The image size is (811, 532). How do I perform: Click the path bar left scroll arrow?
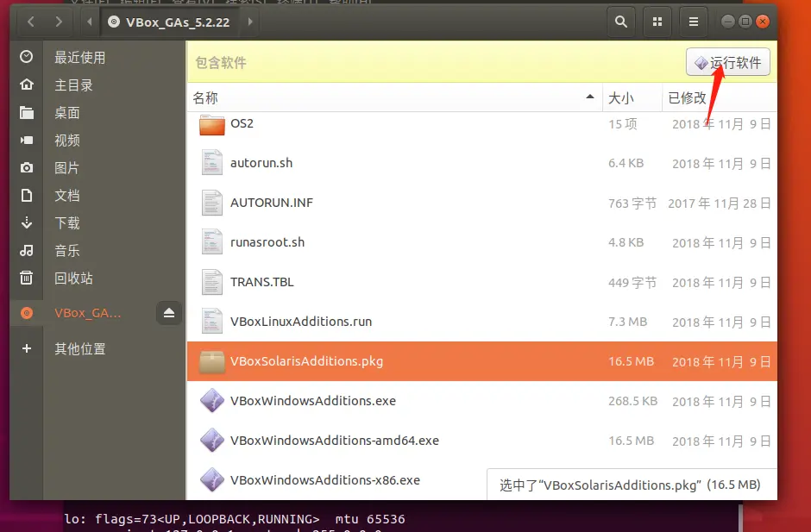coord(90,22)
